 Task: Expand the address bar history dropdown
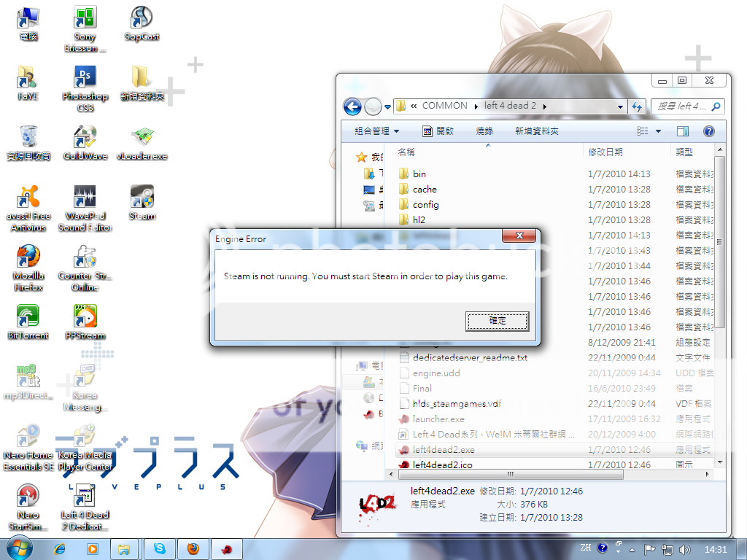[x=621, y=106]
